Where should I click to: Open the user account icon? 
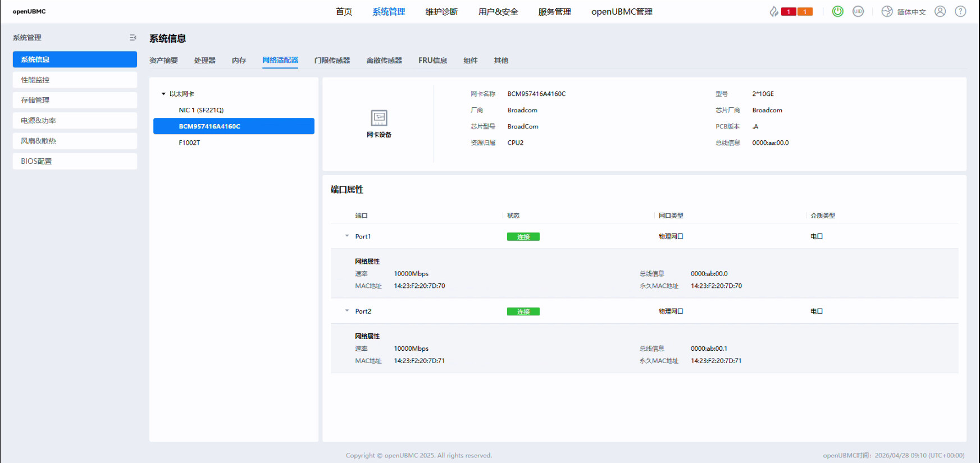point(940,11)
